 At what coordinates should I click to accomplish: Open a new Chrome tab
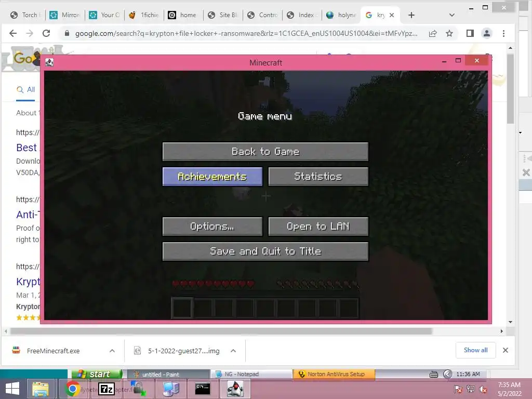(x=411, y=15)
